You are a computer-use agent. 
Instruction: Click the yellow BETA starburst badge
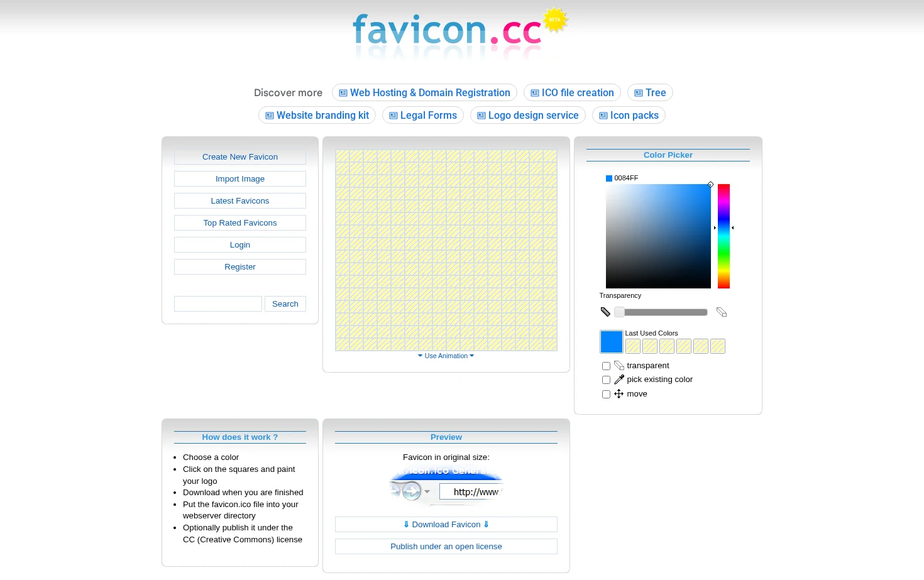click(x=555, y=19)
